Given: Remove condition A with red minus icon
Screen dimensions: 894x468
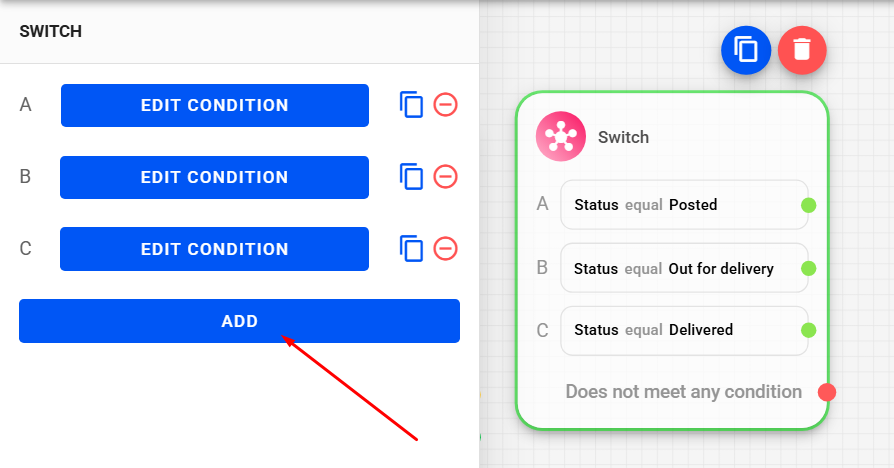Looking at the screenshot, I should tap(446, 105).
